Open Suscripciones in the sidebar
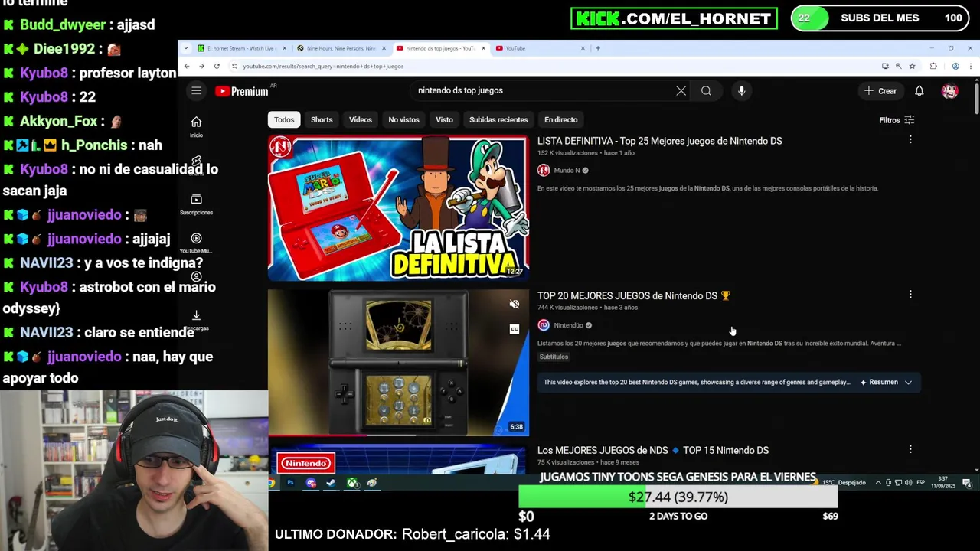This screenshot has height=551, width=980. click(x=196, y=204)
